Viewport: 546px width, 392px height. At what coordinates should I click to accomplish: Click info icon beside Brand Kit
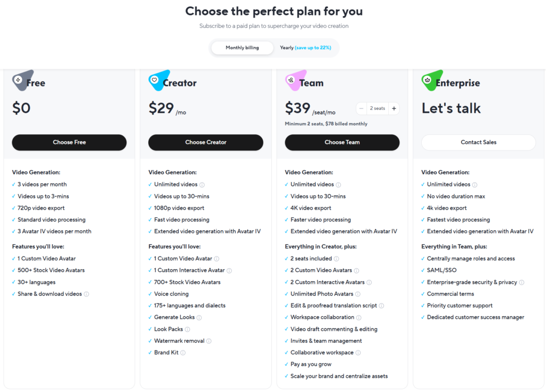point(183,353)
